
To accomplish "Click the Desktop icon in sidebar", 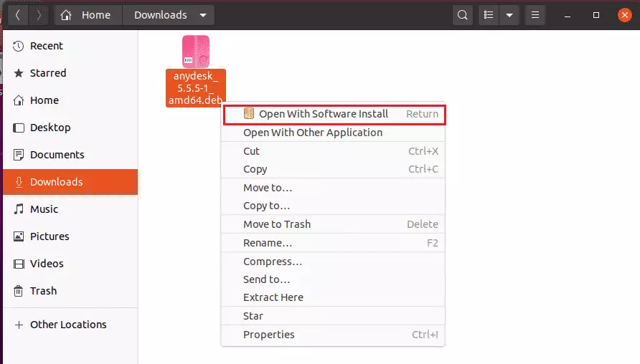I will pyautogui.click(x=19, y=128).
